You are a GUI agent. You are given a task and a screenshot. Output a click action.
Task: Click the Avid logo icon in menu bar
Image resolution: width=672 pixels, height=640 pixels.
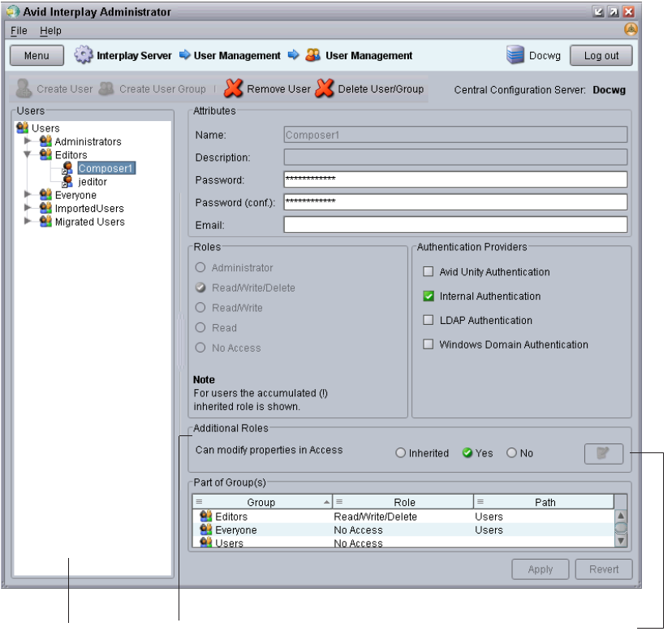coord(631,29)
